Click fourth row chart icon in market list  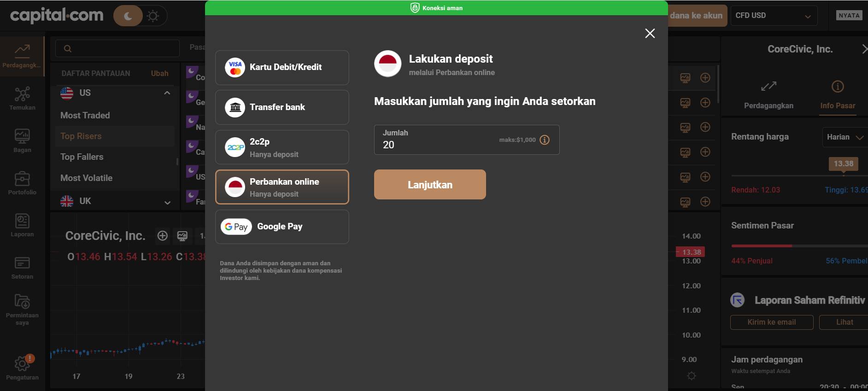(x=685, y=152)
